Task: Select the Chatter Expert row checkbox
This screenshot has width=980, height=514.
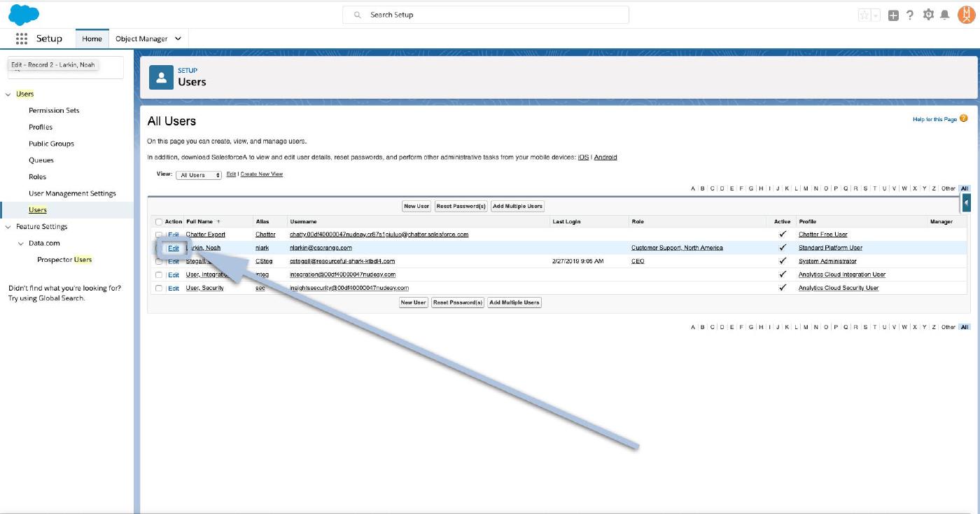Action: tap(159, 235)
